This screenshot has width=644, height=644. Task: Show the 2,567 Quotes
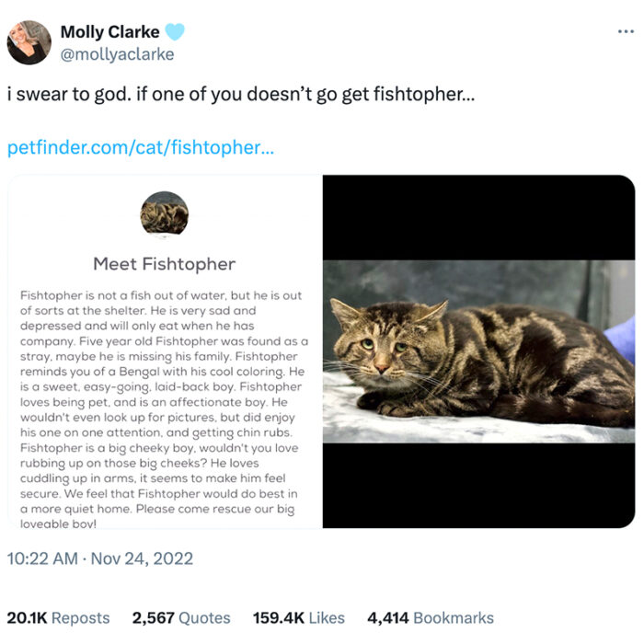click(181, 618)
